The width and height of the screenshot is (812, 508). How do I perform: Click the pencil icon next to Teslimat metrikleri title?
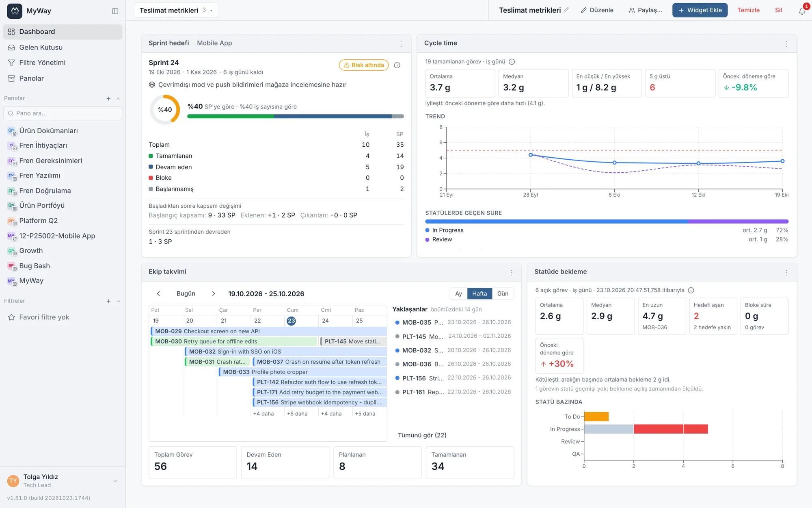[566, 10]
